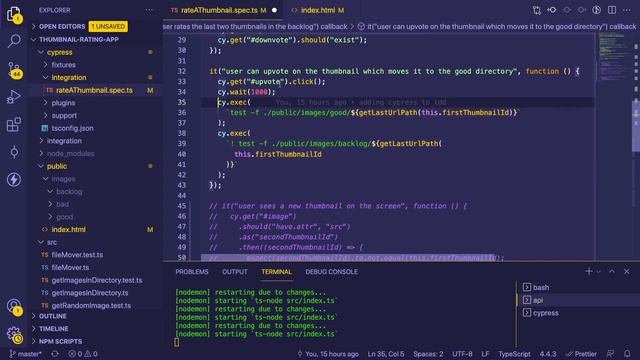640x360 pixels.
Task: Open the Extensions view
Action: [x=14, y=124]
